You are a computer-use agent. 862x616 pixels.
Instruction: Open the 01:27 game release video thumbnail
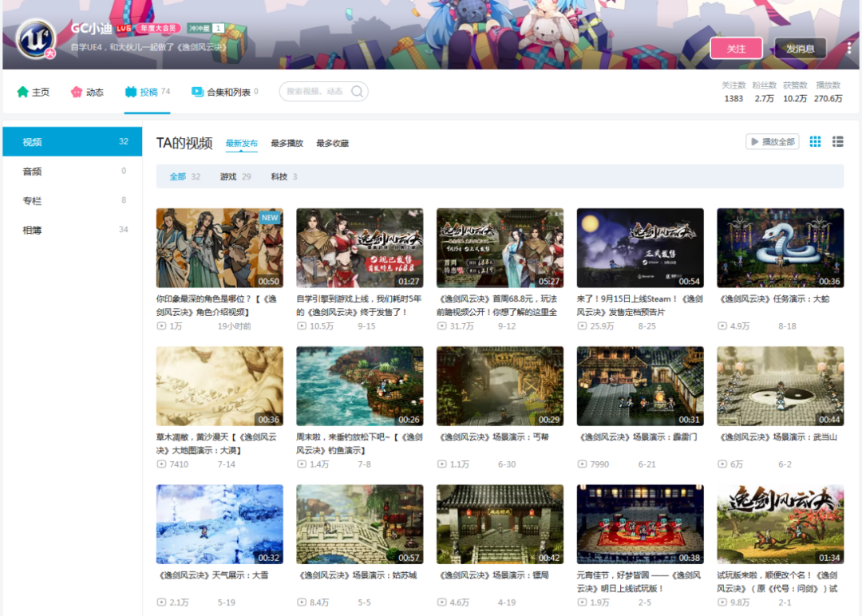tap(359, 248)
